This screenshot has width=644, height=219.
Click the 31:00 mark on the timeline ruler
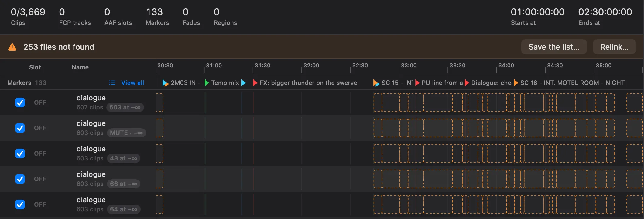point(214,66)
